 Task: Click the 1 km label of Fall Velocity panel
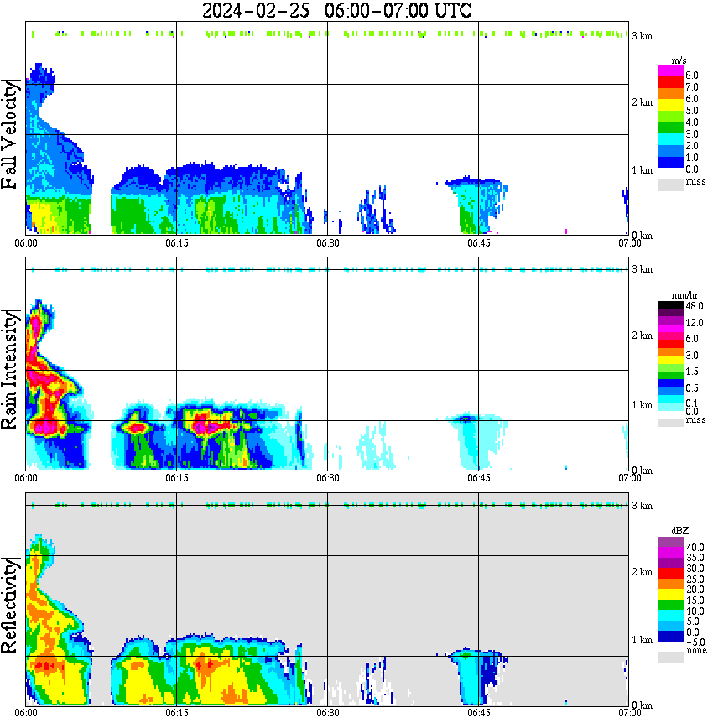click(642, 170)
